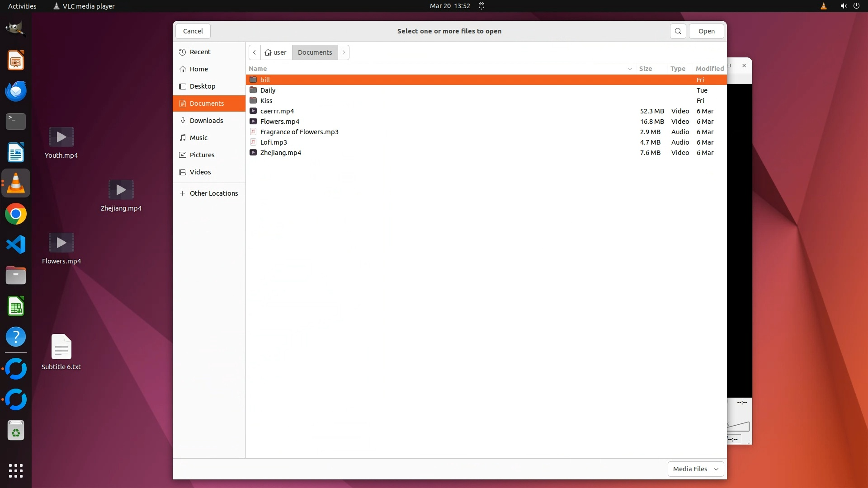Click the Pictures sidebar entry
The image size is (868, 488).
pos(202,155)
